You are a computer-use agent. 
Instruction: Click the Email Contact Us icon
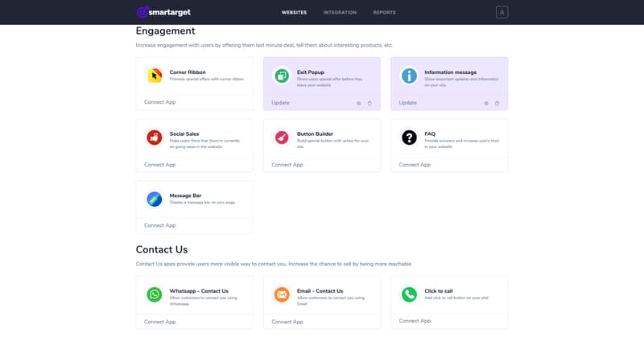[282, 294]
